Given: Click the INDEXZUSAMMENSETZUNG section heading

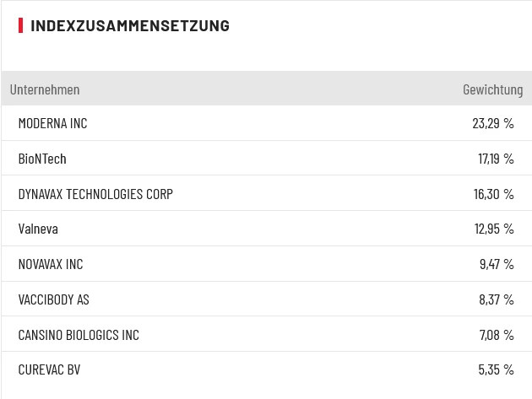Looking at the screenshot, I should 129,25.
